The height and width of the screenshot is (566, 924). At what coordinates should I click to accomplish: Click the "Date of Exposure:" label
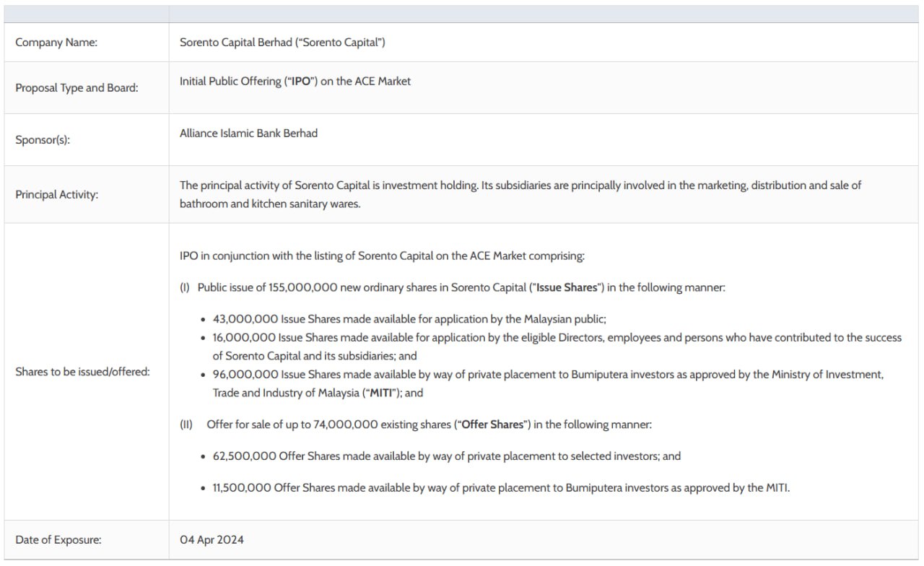58,539
